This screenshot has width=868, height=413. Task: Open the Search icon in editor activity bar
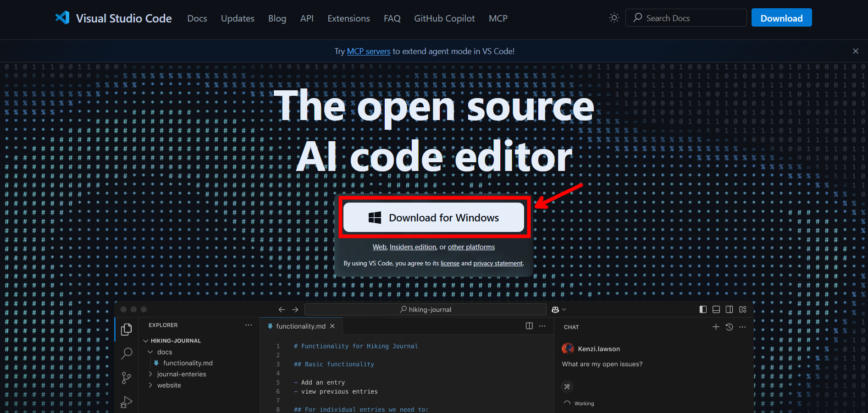127,353
